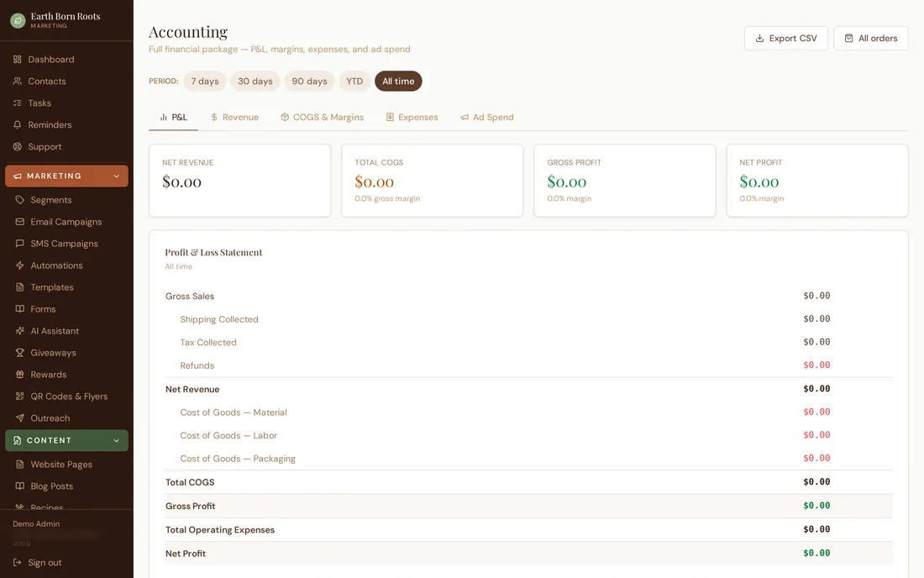924x578 pixels.
Task: Click the All orders button
Action: tap(871, 39)
